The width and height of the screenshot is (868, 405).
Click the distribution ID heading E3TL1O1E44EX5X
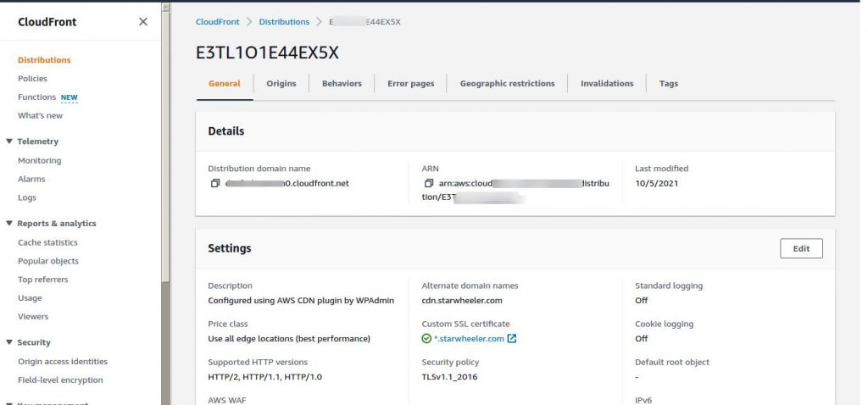click(x=267, y=53)
